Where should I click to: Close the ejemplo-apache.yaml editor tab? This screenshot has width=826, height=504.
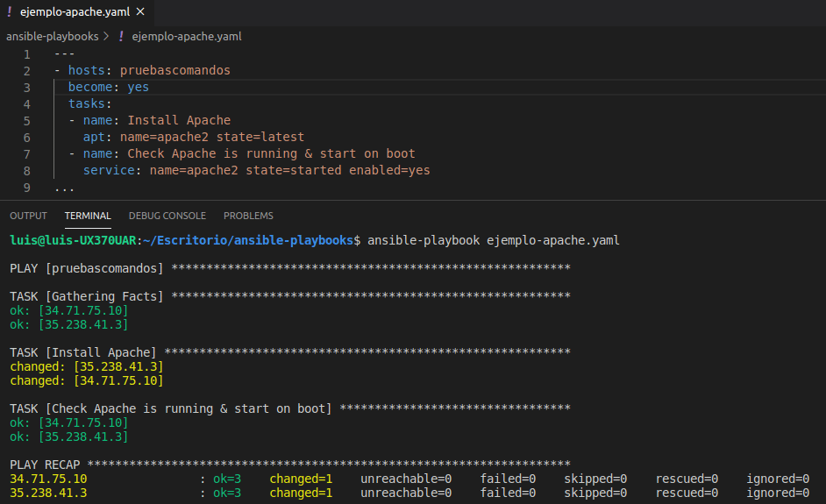[140, 11]
